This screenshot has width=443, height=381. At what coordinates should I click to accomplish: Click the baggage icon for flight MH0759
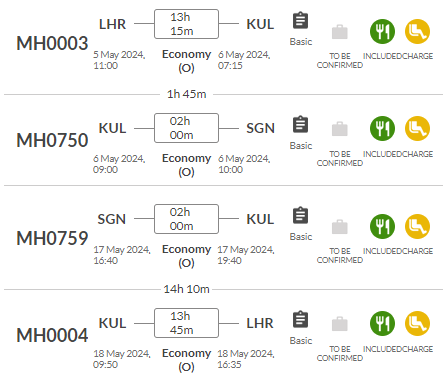pyautogui.click(x=340, y=227)
